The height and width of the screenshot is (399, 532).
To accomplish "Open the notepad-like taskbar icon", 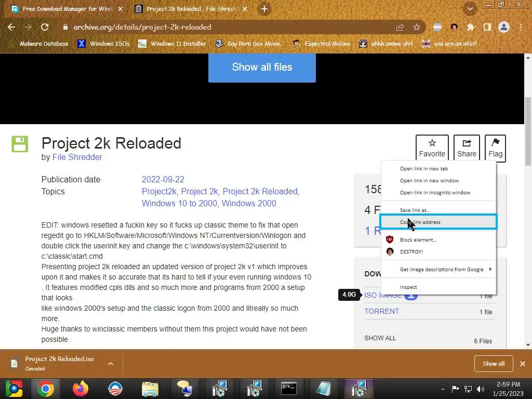I will [x=324, y=389].
